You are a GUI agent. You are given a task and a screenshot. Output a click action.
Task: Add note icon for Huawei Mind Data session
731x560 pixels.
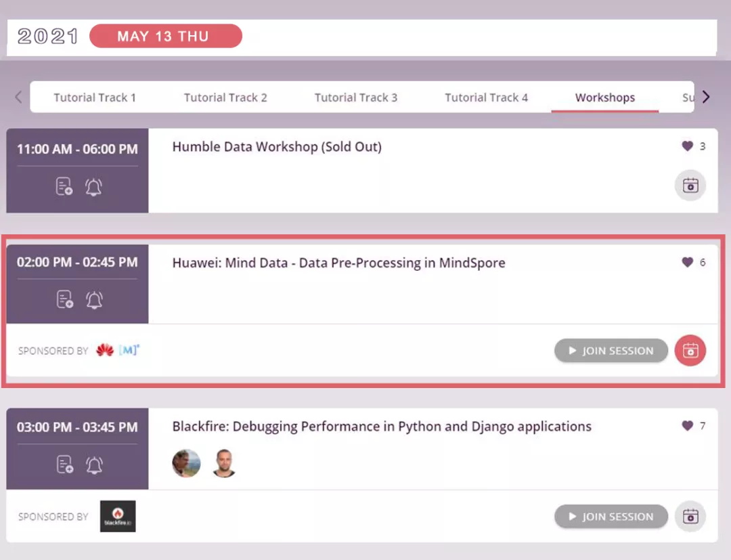point(64,300)
